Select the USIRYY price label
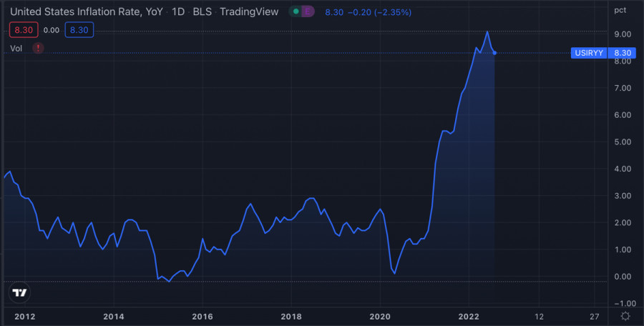Screen dimensions: 644x326 (x=590, y=53)
